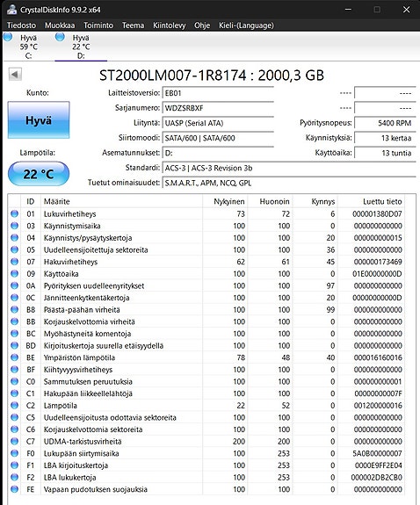The height and width of the screenshot is (505, 420).
Task: Click the Tuetut ominaisuudet field
Action: click(x=289, y=183)
